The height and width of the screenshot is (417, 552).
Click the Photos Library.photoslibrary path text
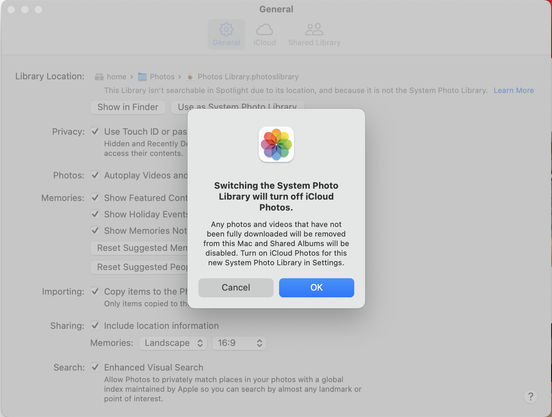tap(248, 77)
